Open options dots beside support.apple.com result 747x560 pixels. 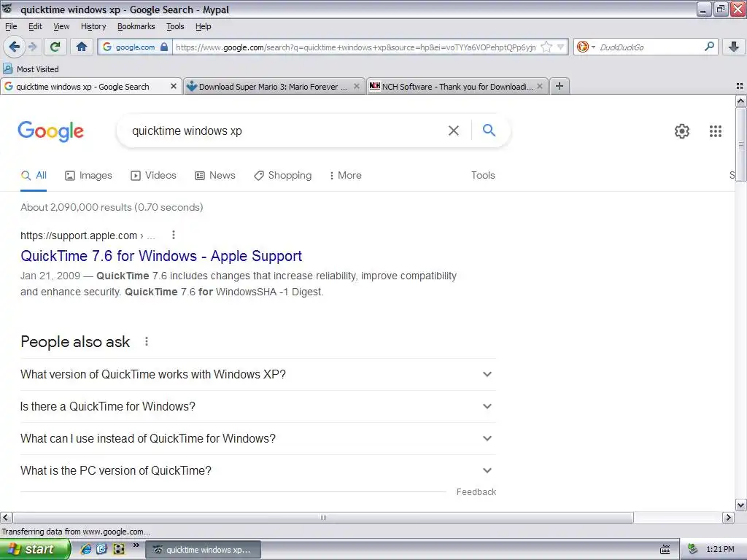pos(174,235)
